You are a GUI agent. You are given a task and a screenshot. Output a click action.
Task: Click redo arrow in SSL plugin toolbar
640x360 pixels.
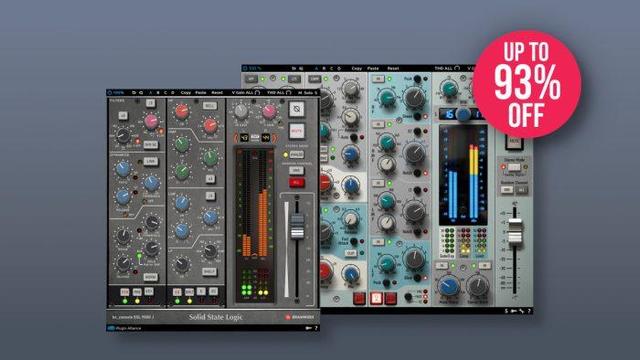tap(141, 93)
